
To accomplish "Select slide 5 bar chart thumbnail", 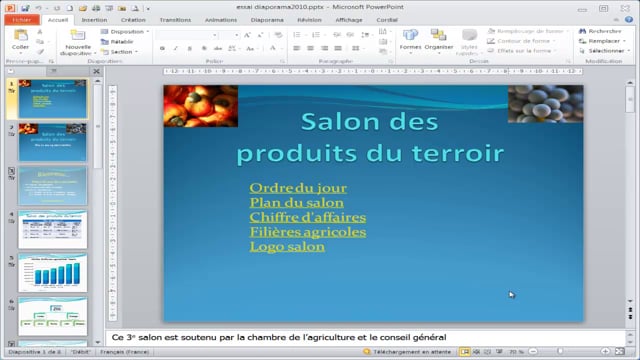I will 52,273.
